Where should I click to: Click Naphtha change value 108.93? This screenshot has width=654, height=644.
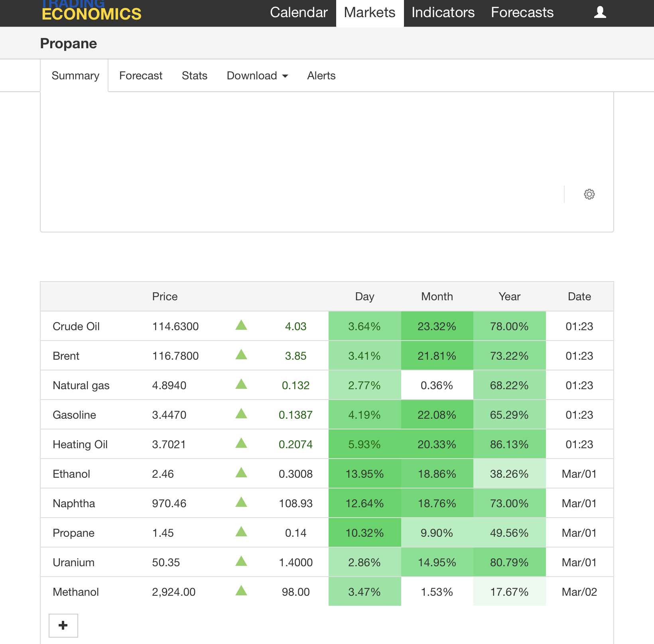(x=295, y=504)
